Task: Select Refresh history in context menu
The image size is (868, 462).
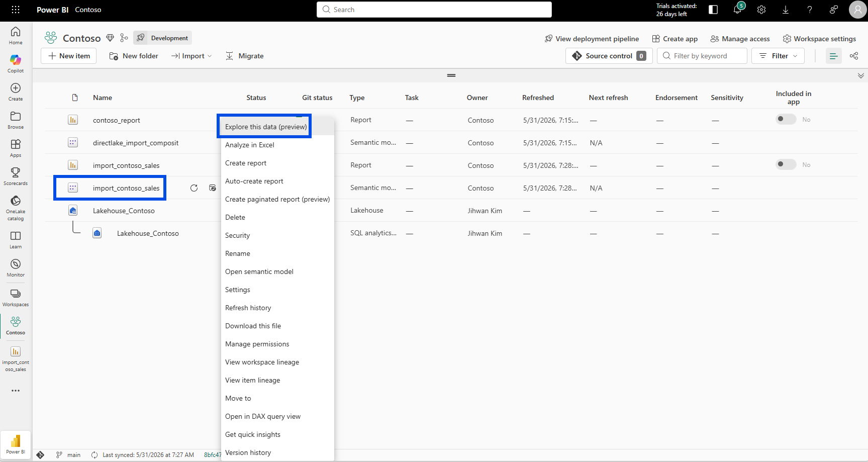Action: (x=248, y=308)
